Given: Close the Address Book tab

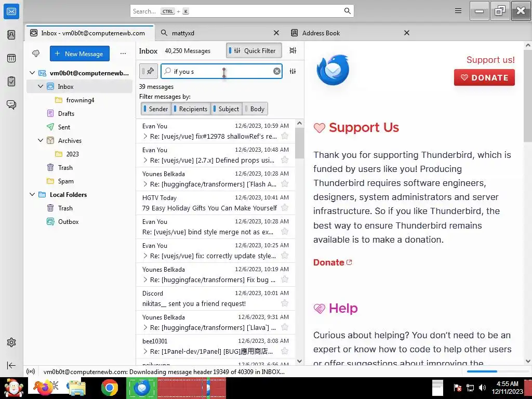Looking at the screenshot, I should click(x=407, y=33).
